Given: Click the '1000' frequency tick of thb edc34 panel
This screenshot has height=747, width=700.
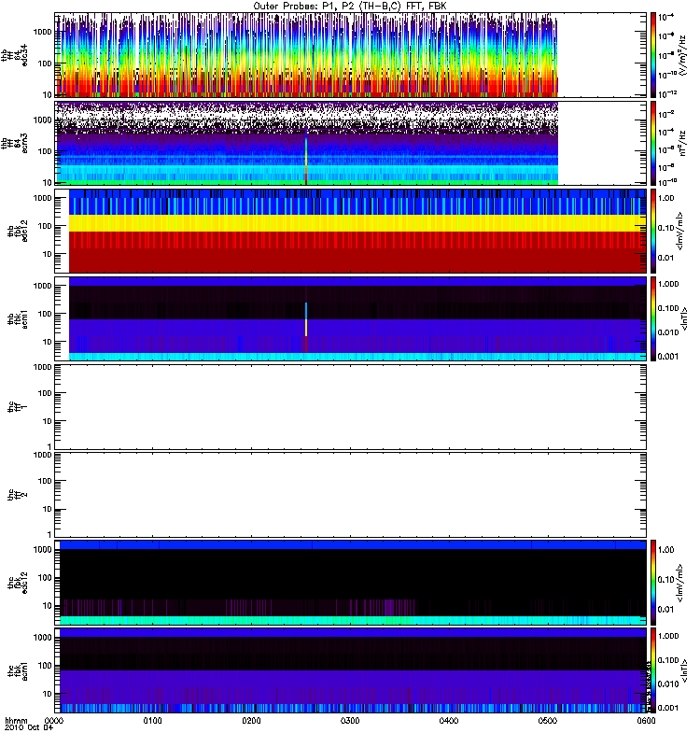Looking at the screenshot, I should pyautogui.click(x=43, y=32).
